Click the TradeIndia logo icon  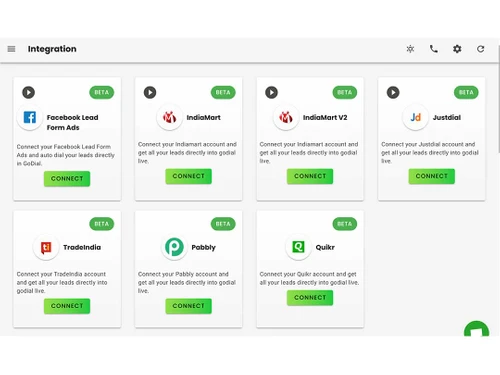pos(46,247)
